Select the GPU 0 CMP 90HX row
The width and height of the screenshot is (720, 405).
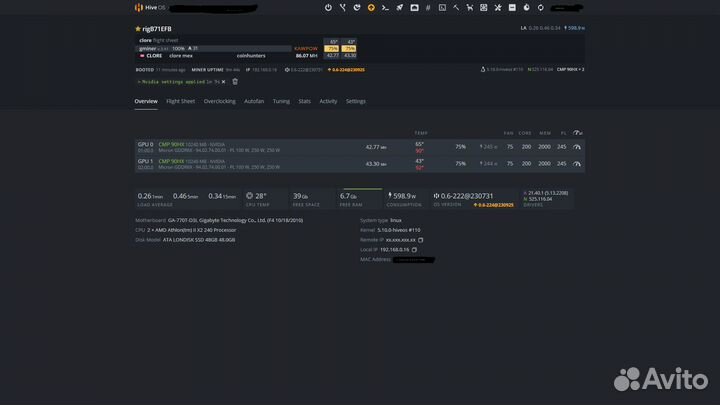tap(360, 147)
